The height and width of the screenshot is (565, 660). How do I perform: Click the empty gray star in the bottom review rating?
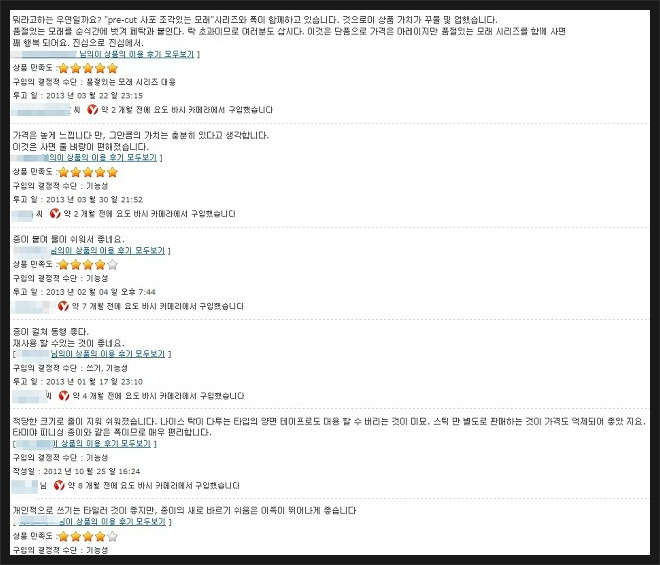[x=112, y=536]
